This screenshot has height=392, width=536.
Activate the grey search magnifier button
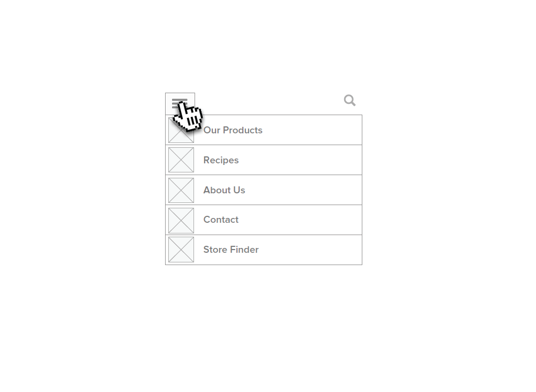pos(349,100)
